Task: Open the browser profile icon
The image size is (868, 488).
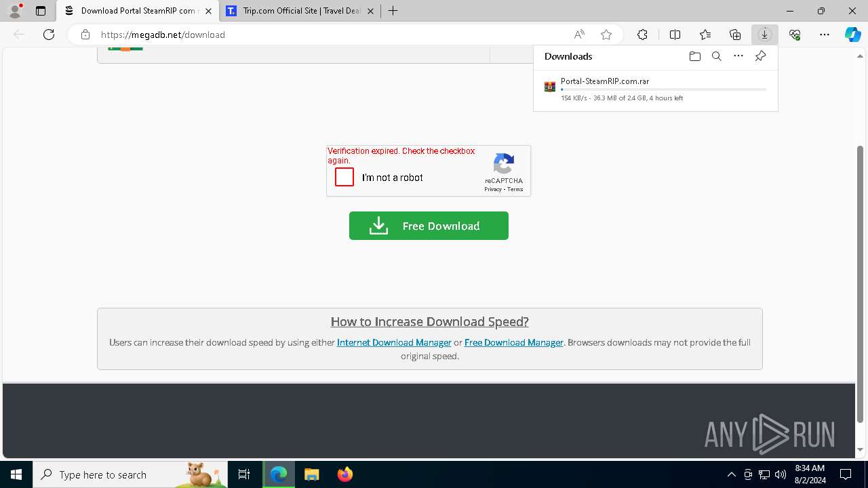Action: (15, 11)
